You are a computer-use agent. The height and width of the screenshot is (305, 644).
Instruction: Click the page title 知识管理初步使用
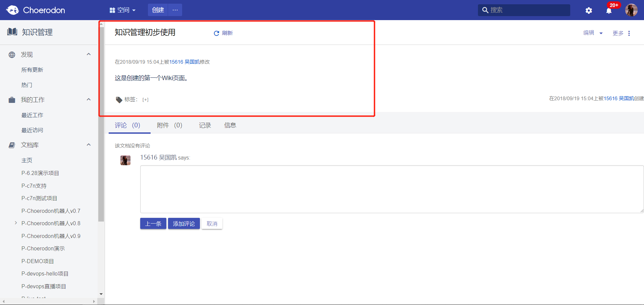tap(145, 32)
